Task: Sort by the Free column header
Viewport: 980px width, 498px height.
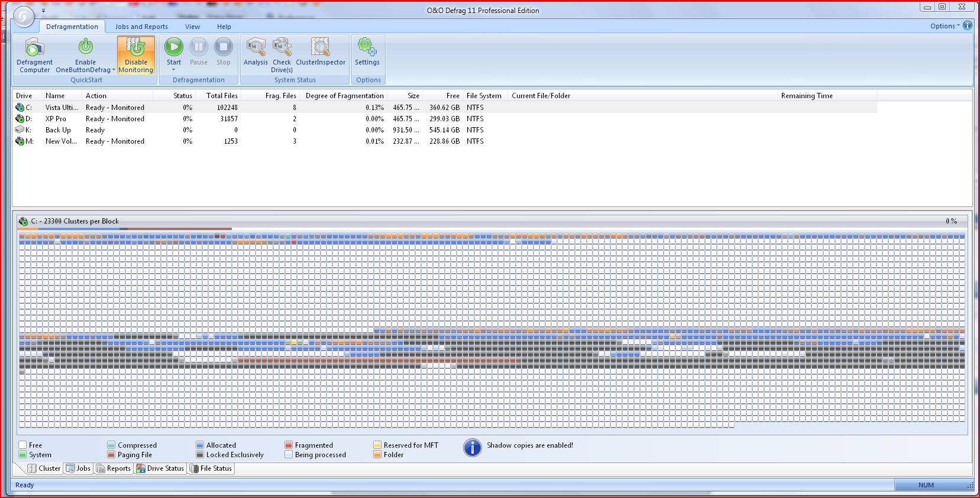Action: tap(443, 96)
